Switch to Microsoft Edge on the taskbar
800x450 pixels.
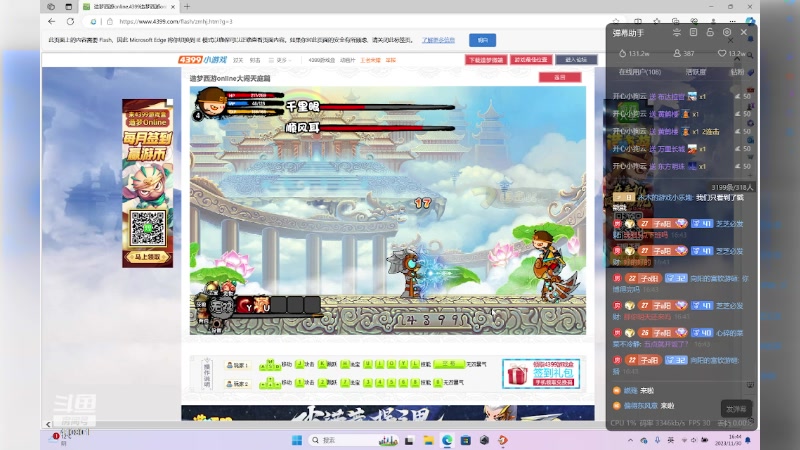pyautogui.click(x=447, y=440)
